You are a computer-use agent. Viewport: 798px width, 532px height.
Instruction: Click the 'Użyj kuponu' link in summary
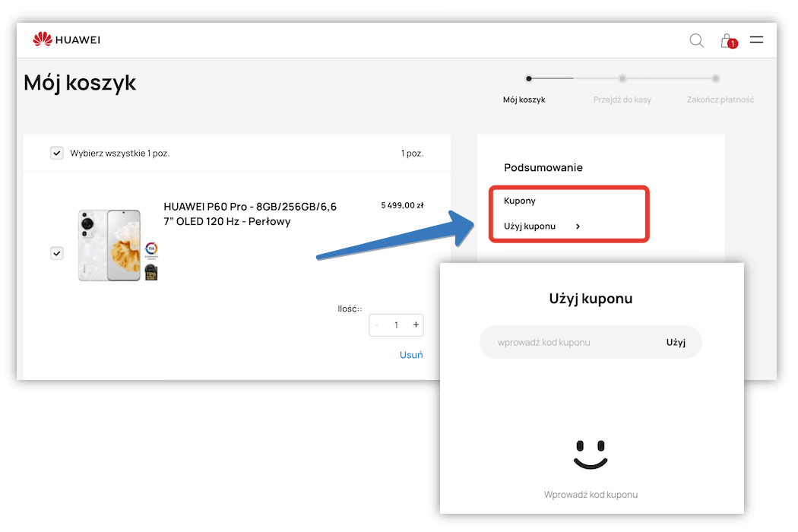click(529, 226)
